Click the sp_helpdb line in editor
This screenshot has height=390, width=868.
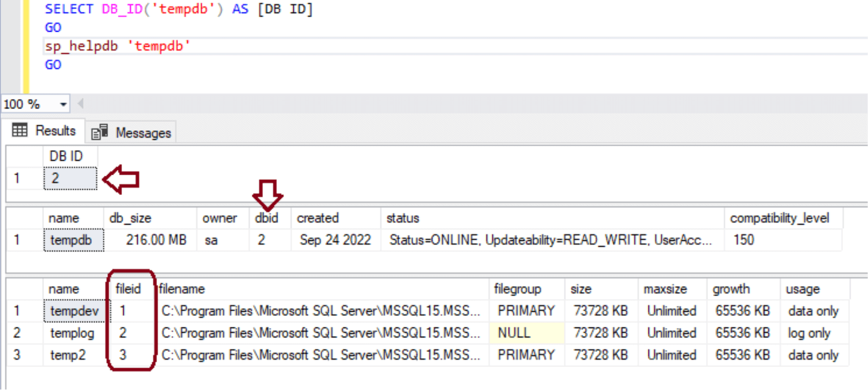pos(118,46)
